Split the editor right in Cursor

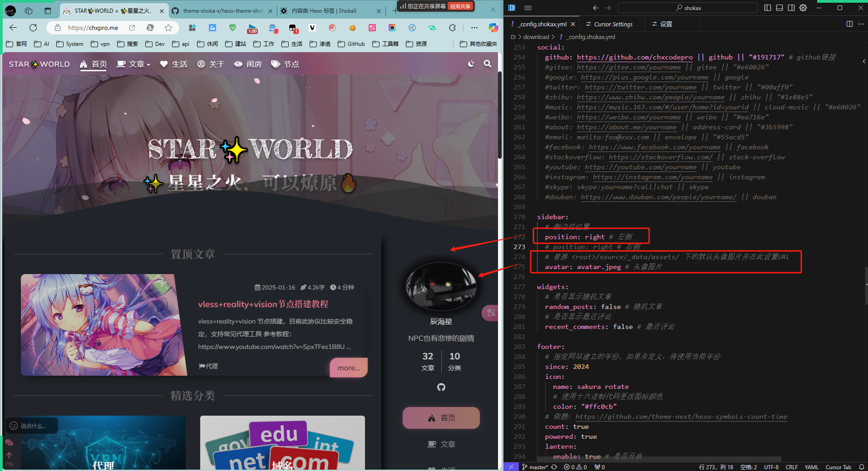coord(849,24)
